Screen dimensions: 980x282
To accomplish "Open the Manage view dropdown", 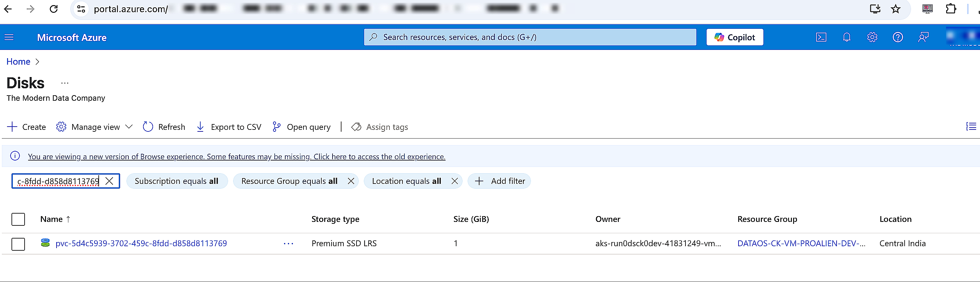I will tap(94, 127).
